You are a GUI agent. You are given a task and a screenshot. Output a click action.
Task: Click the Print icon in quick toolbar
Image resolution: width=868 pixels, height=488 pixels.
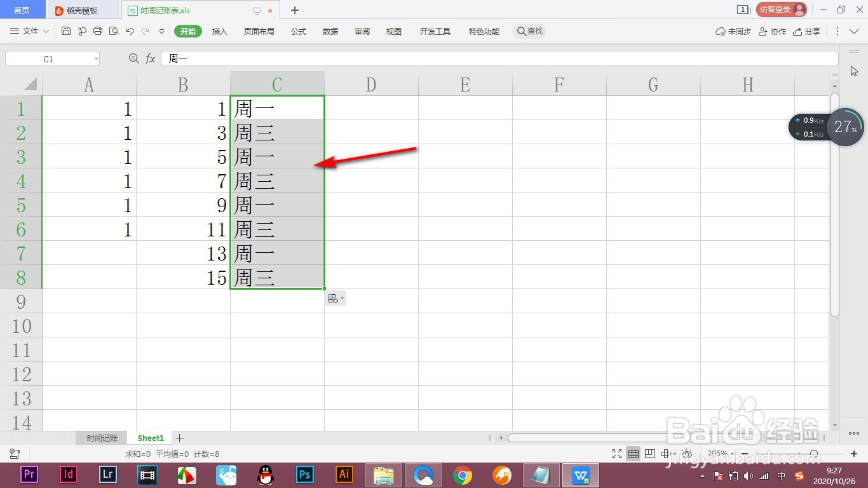tap(98, 31)
